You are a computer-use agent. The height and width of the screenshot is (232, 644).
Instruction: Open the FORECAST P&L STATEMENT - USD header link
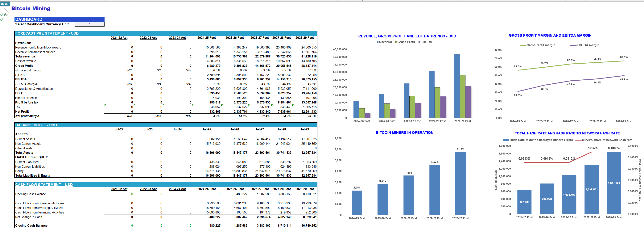click(x=47, y=33)
